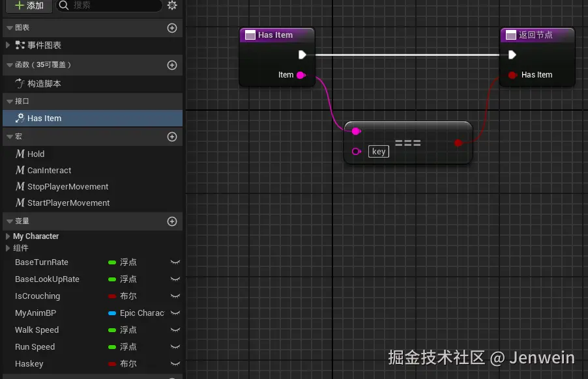
Task: Select the BaseLookUpRate variable
Action: (x=47, y=279)
